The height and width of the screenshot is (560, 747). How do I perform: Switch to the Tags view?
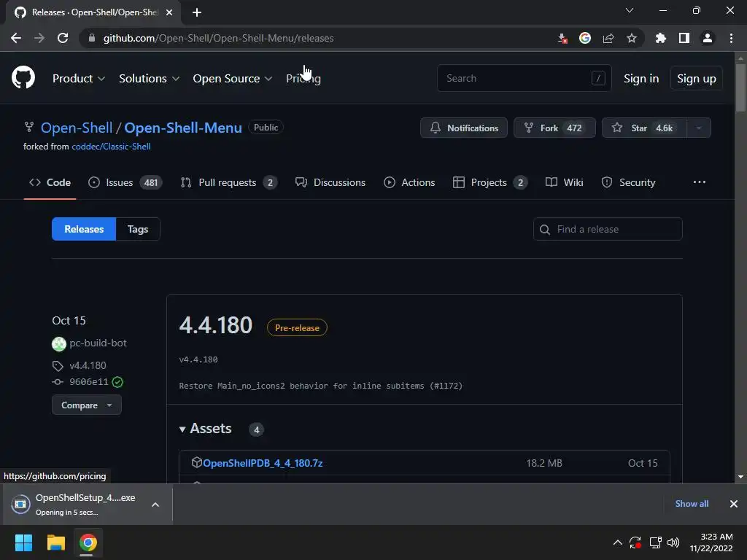(138, 229)
